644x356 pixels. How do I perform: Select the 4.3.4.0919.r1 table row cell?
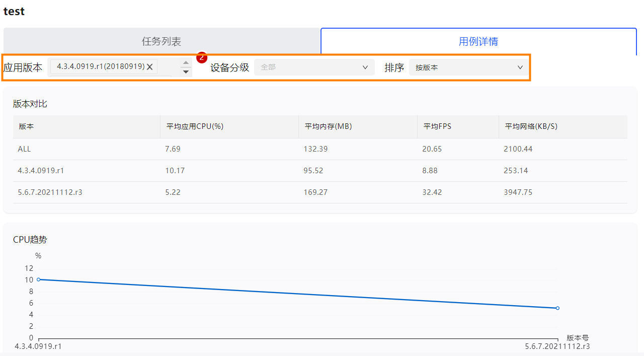click(x=41, y=171)
